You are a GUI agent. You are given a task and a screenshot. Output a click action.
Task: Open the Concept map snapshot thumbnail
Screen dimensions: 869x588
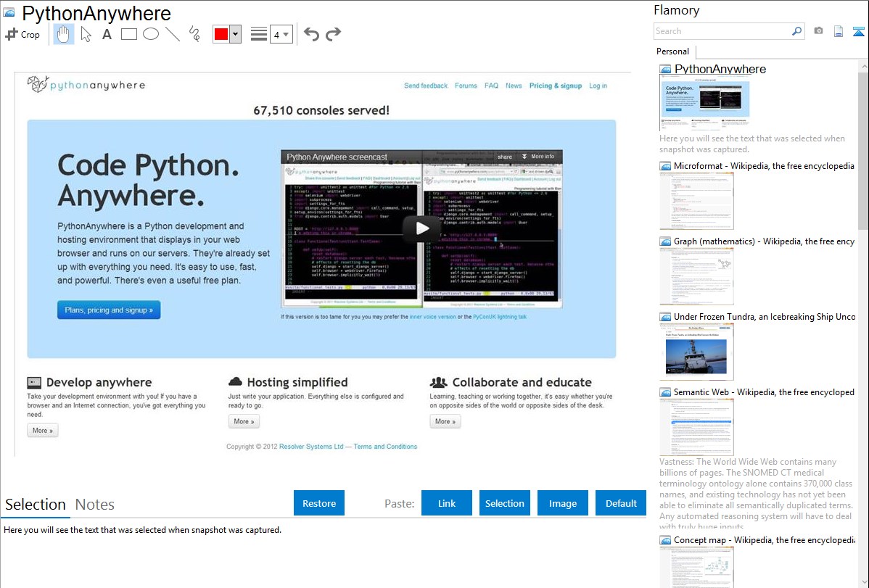(696, 567)
